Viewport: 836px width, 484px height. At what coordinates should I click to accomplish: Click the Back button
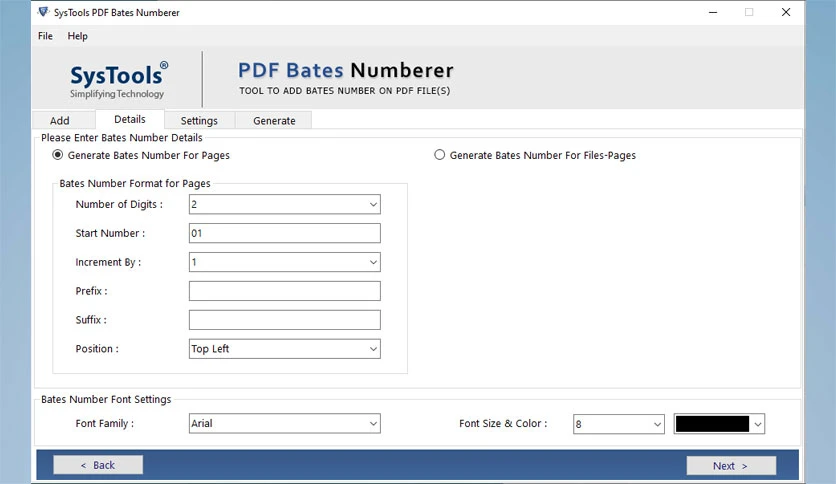click(98, 465)
